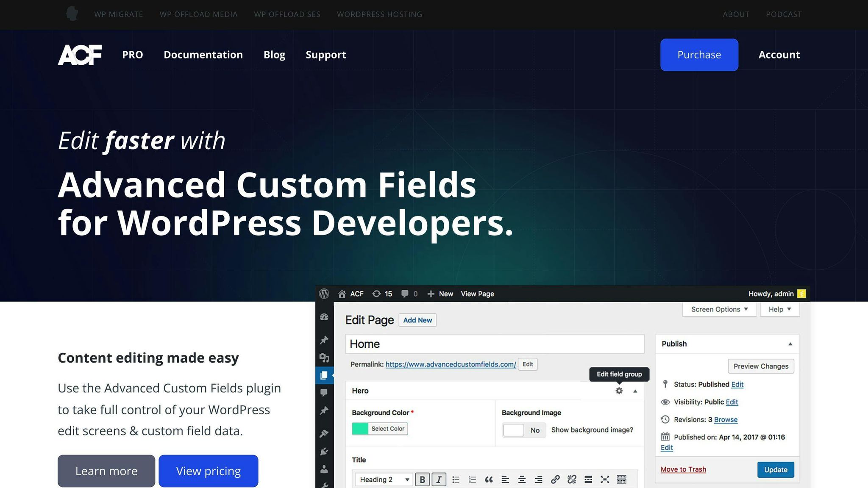
Task: Toggle bold formatting in Title editor
Action: pyautogui.click(x=422, y=480)
